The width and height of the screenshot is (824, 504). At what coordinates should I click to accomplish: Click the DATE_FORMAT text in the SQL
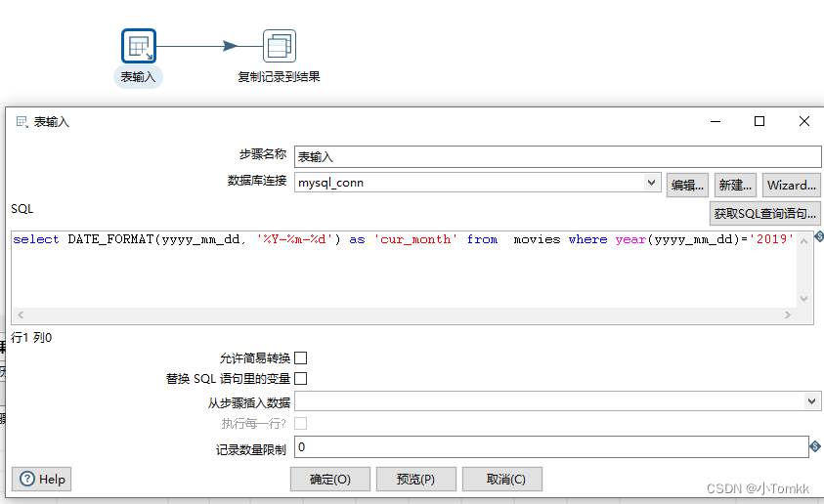[110, 239]
